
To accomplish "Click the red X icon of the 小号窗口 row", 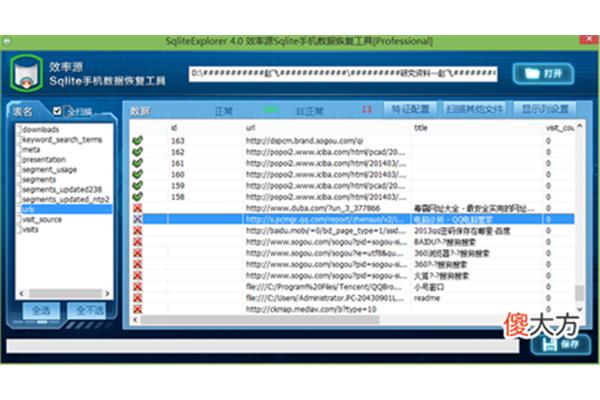I will tap(137, 286).
